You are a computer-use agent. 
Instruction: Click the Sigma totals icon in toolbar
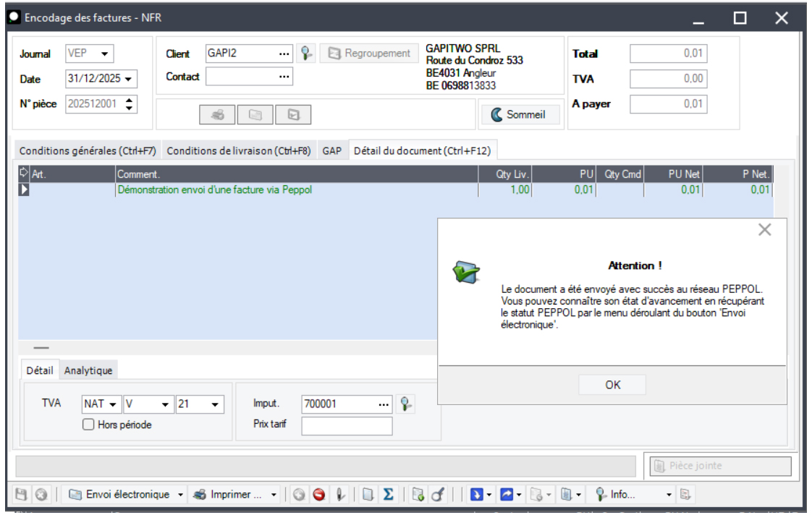coord(388,495)
